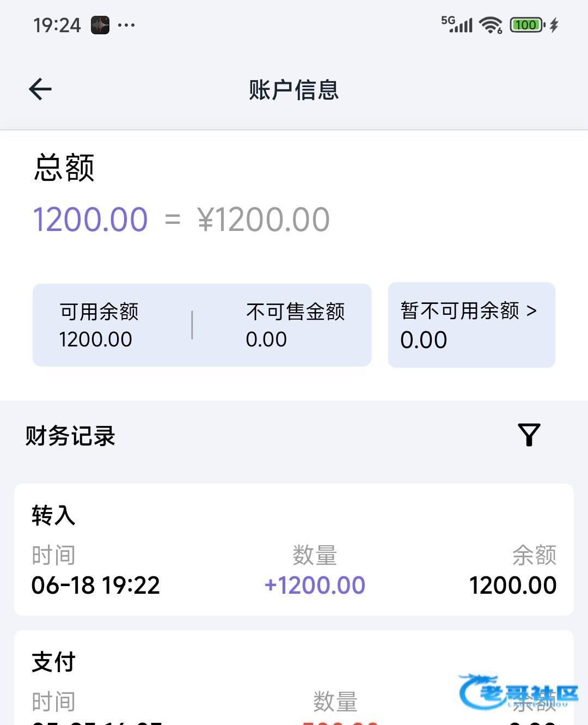Screen dimensions: 588x725
Task: Tap the back arrow icon
Action: pos(40,89)
